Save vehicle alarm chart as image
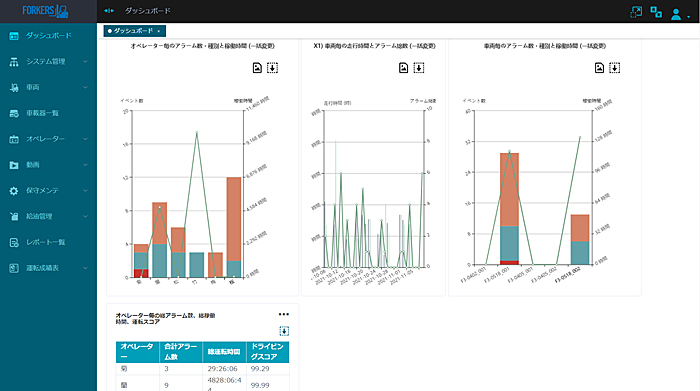This screenshot has height=391, width=700. [599, 68]
